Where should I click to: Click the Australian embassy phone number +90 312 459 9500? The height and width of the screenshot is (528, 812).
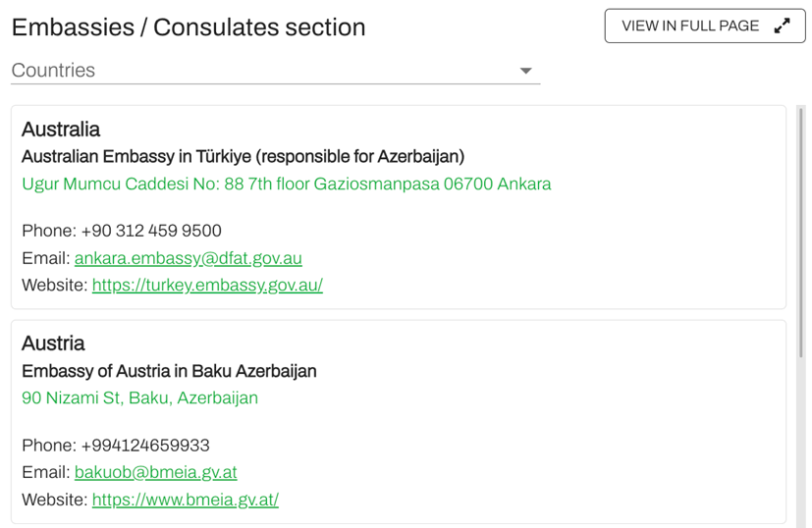[150, 231]
